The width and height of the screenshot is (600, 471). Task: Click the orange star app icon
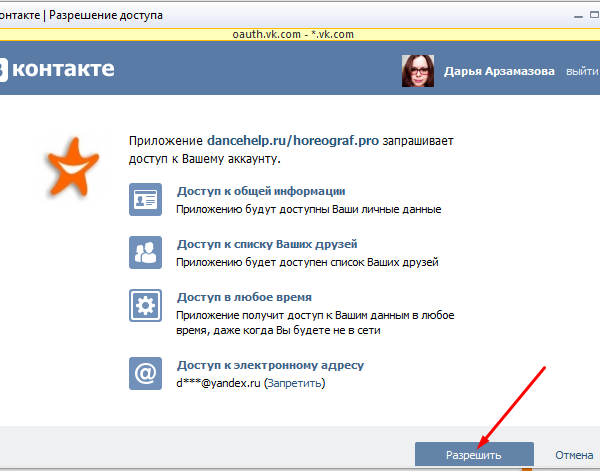72,167
